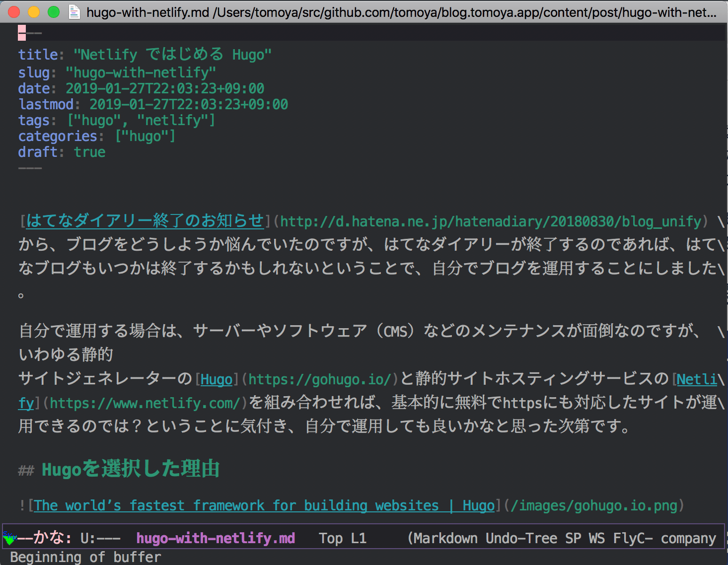This screenshot has width=728, height=565.
Task: Click the Top position indicator in mode line
Action: [331, 538]
